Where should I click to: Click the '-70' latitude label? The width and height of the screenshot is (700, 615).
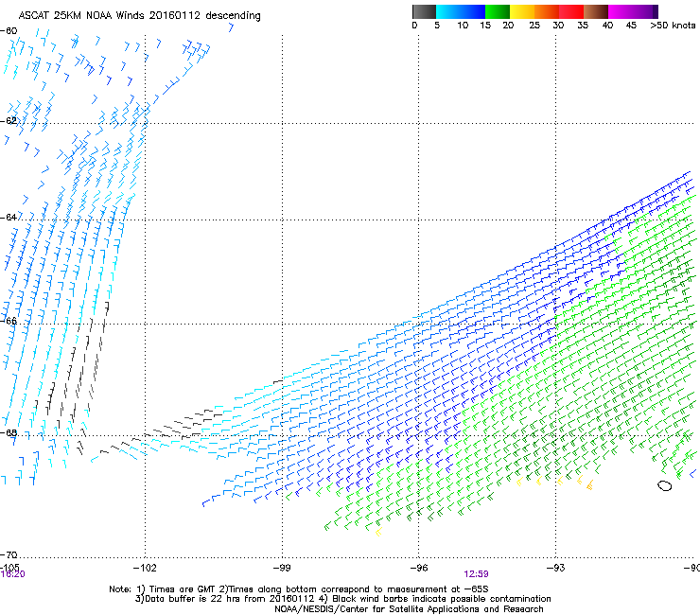[x=9, y=554]
